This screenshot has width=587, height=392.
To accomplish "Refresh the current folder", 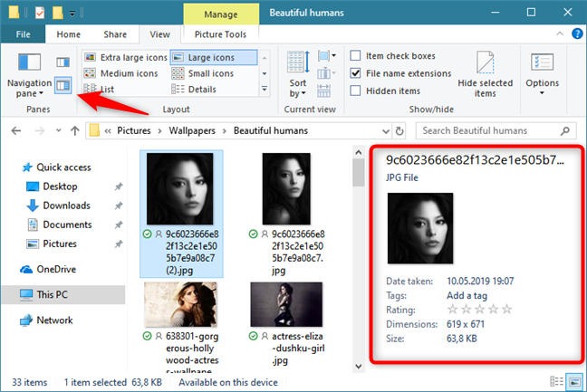I will [x=399, y=131].
